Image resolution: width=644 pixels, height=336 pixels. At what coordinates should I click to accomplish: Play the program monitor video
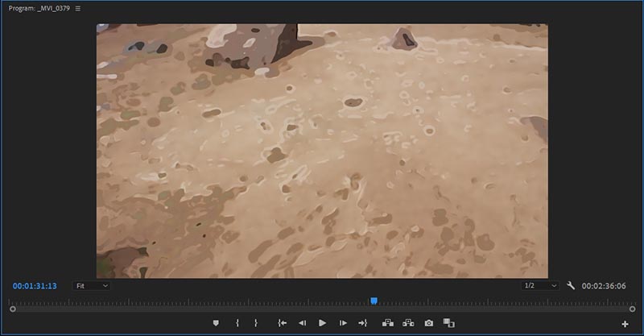pyautogui.click(x=323, y=323)
